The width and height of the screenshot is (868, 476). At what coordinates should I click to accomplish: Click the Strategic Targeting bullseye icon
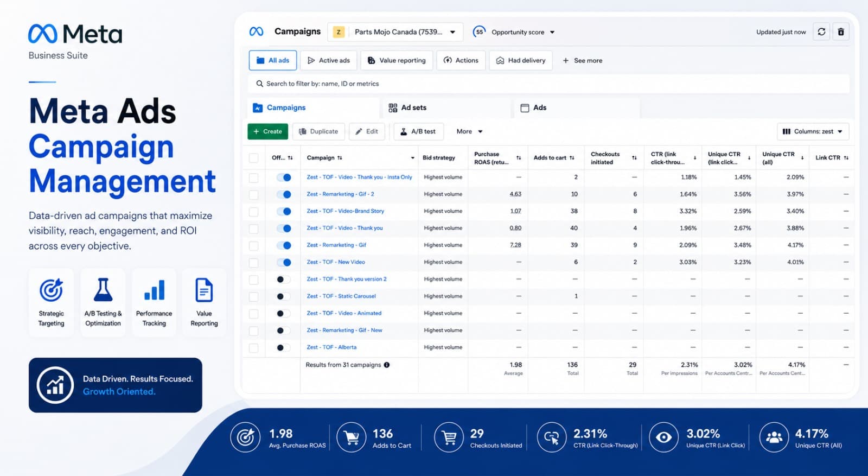(x=51, y=290)
